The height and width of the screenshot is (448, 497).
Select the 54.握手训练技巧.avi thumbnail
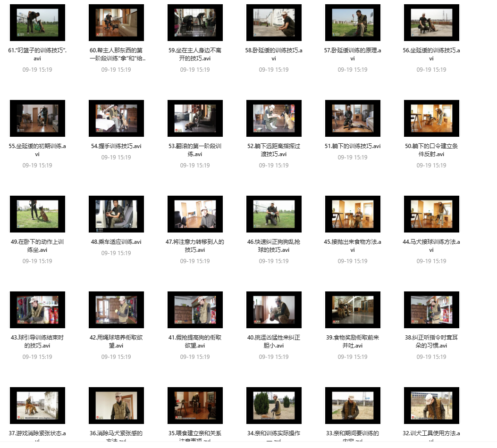pyautogui.click(x=116, y=118)
